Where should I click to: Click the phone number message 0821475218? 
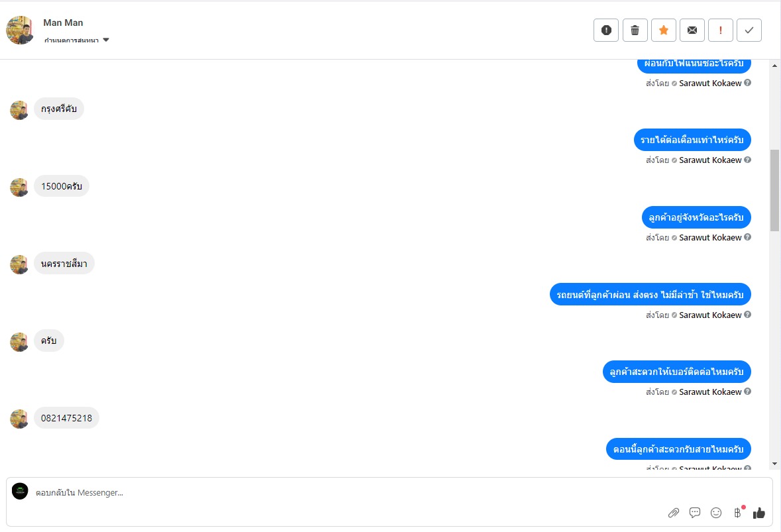click(x=66, y=418)
